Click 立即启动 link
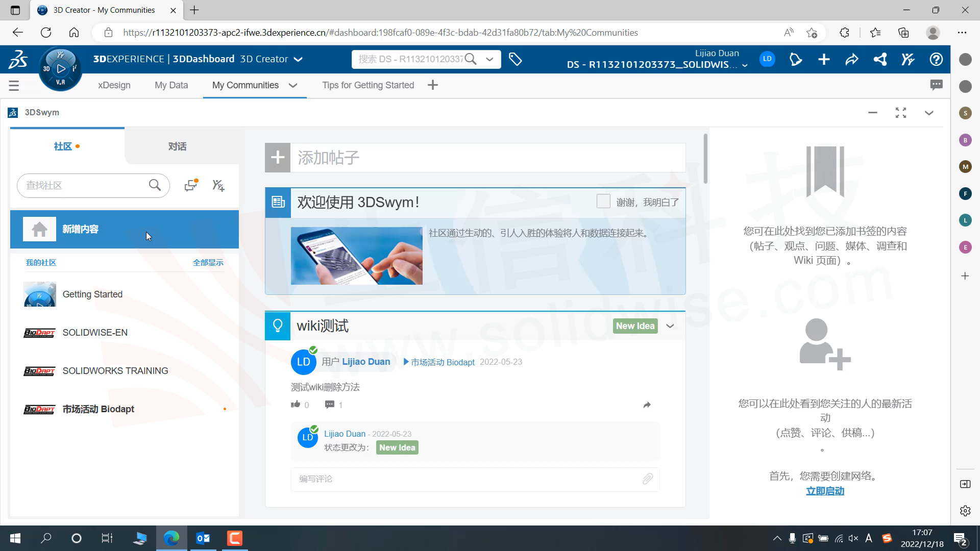 [x=825, y=491]
